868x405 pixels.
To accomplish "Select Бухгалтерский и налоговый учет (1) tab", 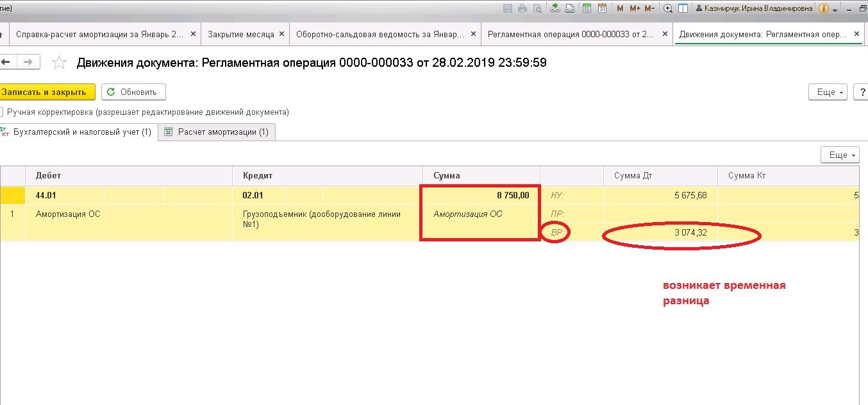I will coord(78,132).
